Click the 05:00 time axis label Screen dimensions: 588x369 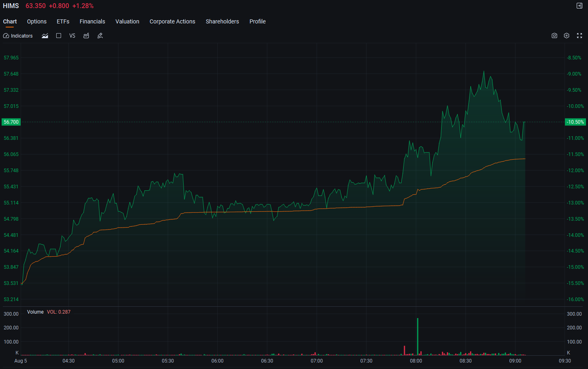(118, 361)
